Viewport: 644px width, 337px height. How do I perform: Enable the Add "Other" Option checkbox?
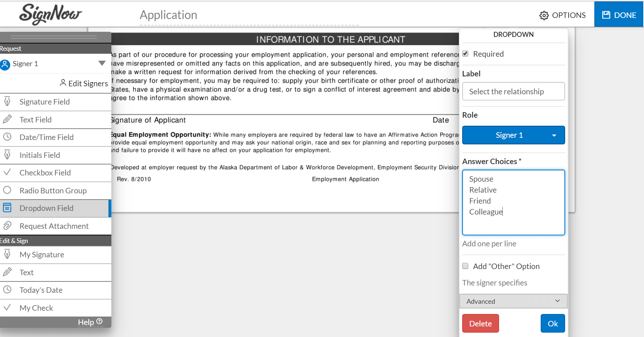click(x=465, y=266)
